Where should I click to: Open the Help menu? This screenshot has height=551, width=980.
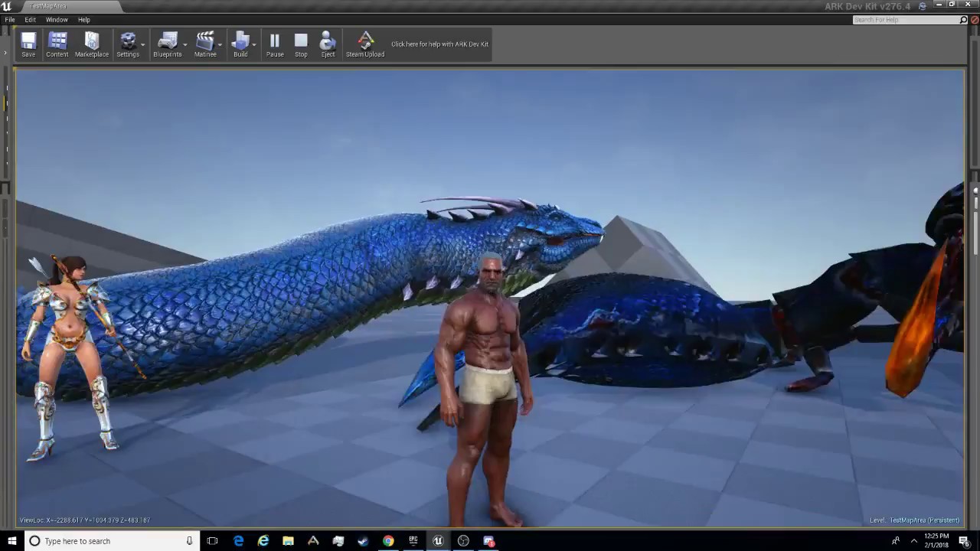pyautogui.click(x=84, y=20)
